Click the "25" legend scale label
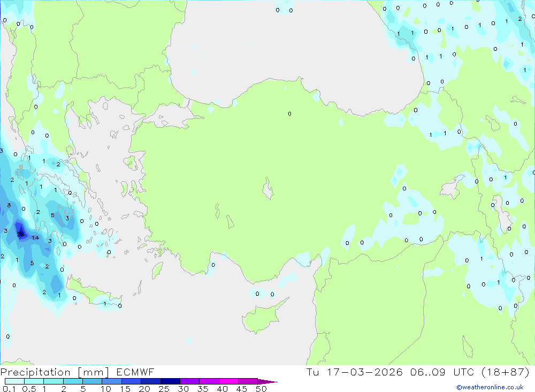The width and height of the screenshot is (535, 392). pyautogui.click(x=164, y=389)
